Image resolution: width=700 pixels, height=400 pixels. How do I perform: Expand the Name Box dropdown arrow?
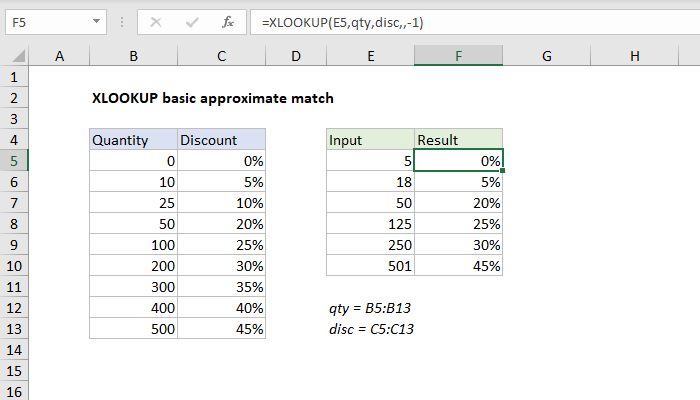click(x=96, y=21)
